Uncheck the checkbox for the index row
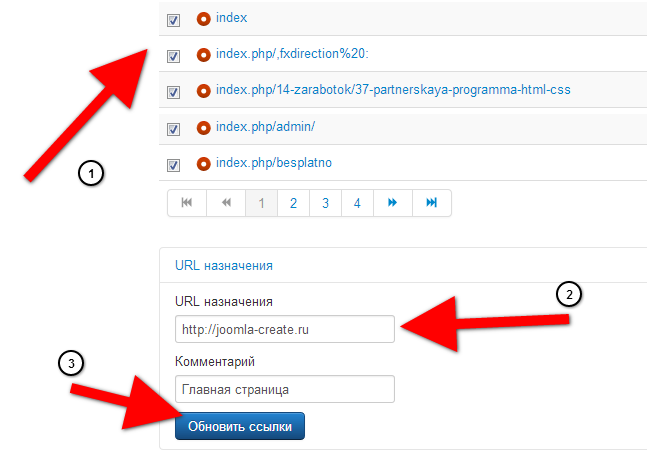The width and height of the screenshot is (647, 463). click(174, 20)
